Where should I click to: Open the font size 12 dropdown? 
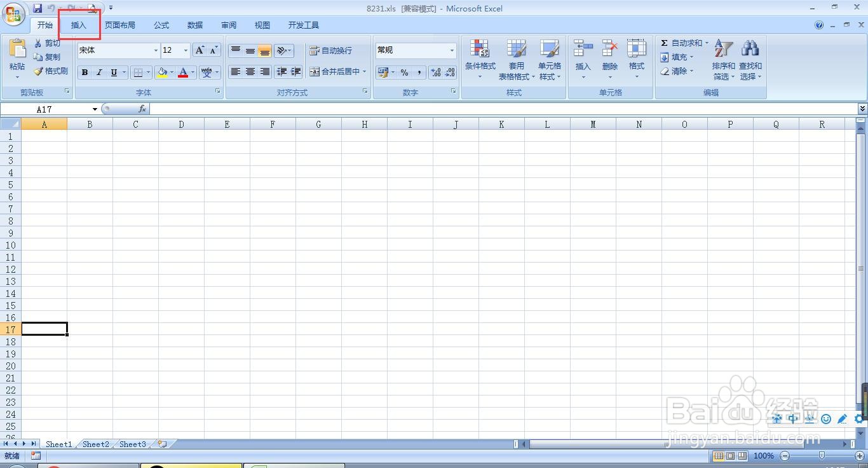[x=186, y=50]
